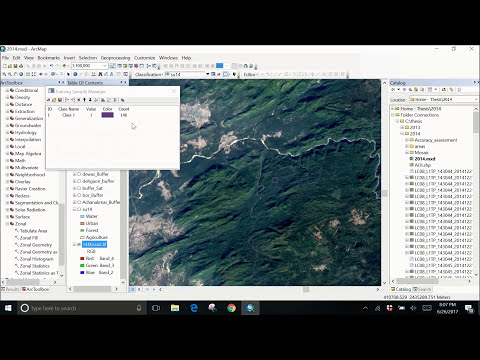Select the Identify tool
This screenshot has width=480, height=360.
click(75, 74)
